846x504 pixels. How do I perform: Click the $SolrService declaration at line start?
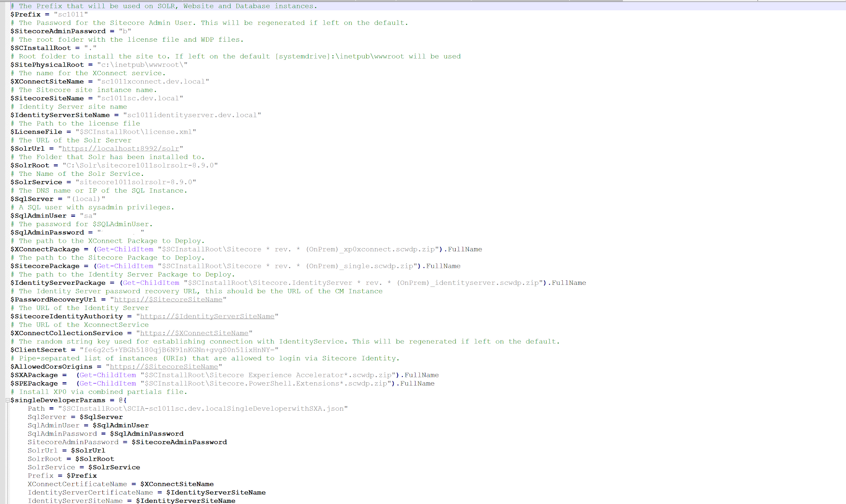(x=36, y=182)
